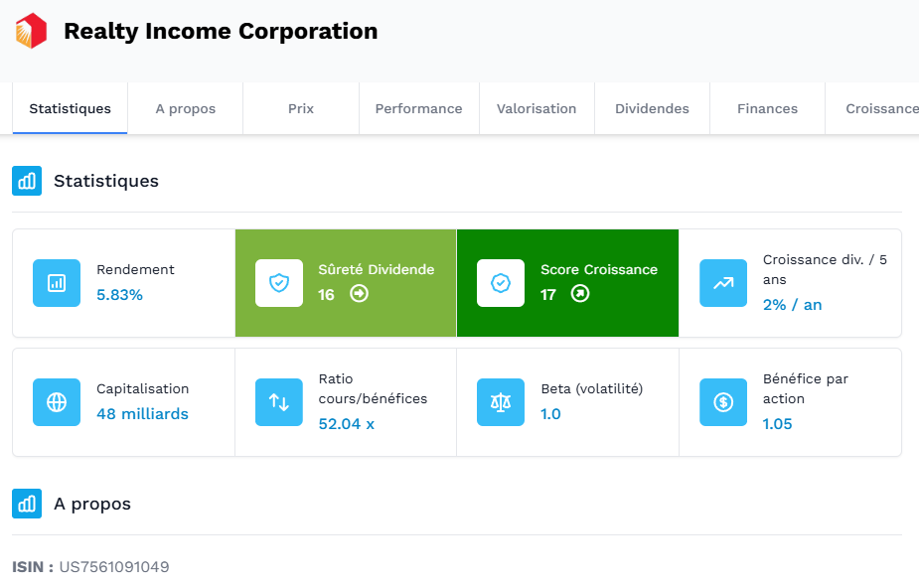Click the Statistiques section bar chart icon
The image size is (919, 588).
(27, 181)
